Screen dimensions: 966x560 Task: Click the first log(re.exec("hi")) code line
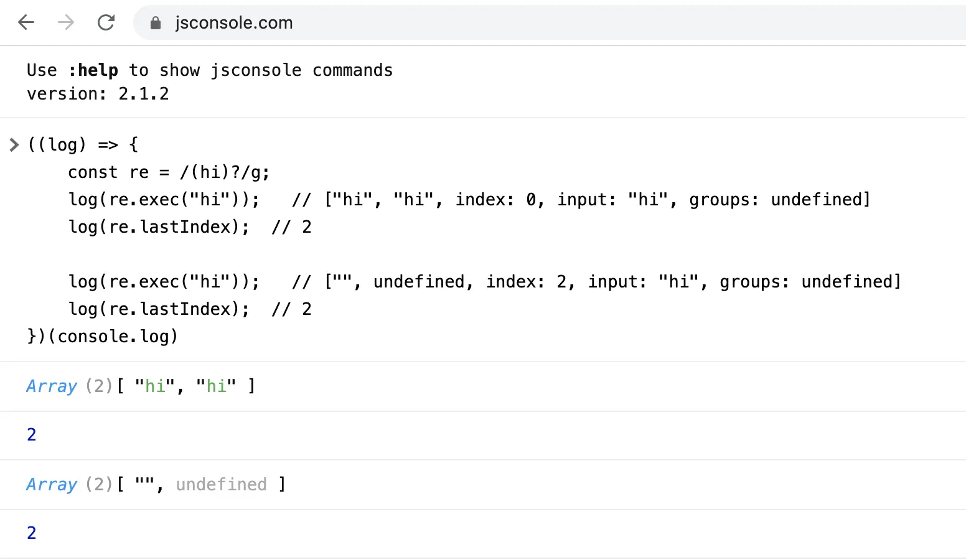164,200
